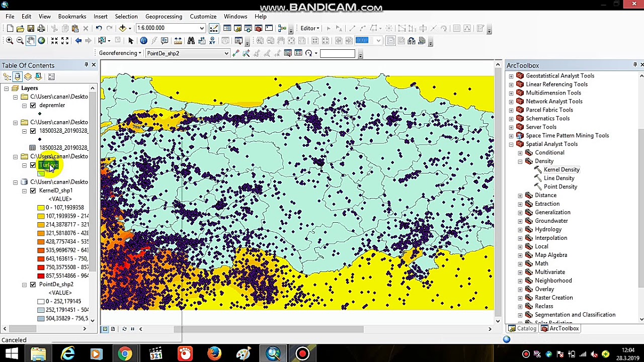Switch to the ArcToolbox tab

[x=559, y=328]
